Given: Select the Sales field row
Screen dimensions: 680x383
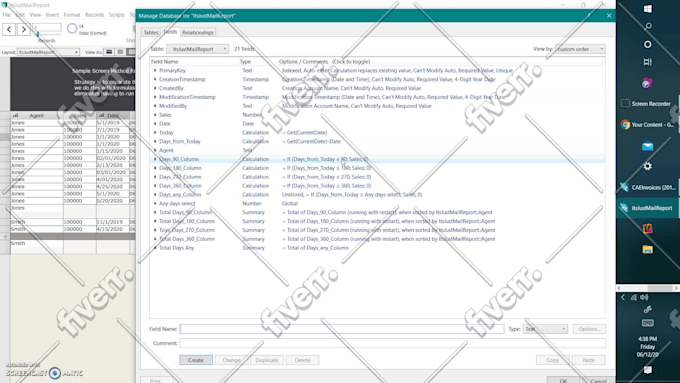Looking at the screenshot, I should pyautogui.click(x=377, y=115).
